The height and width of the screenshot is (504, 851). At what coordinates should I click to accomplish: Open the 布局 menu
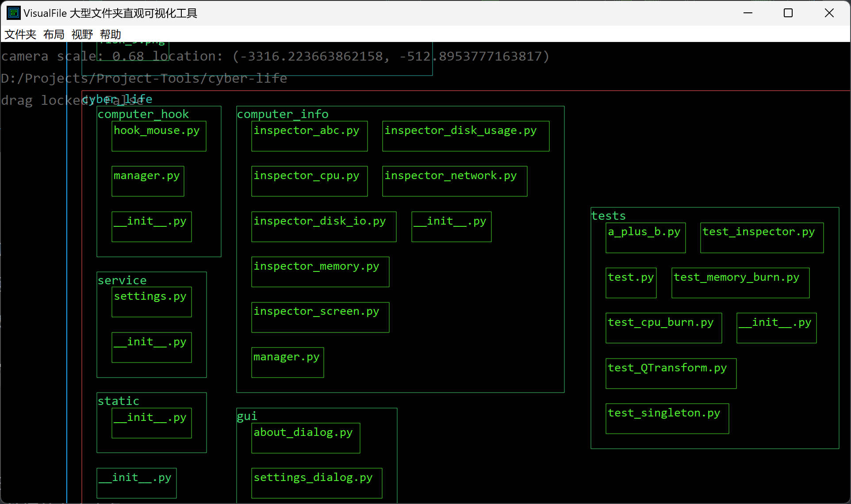[x=54, y=34]
